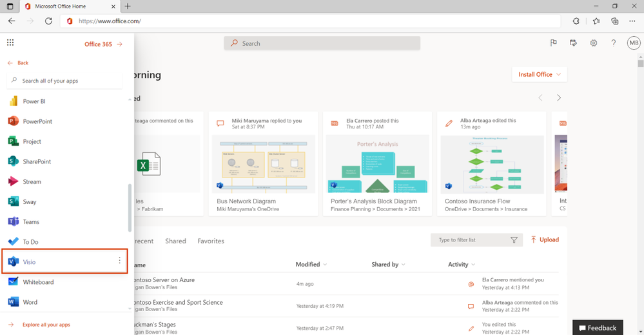This screenshot has height=335, width=644.
Task: Click Search all of your apps field
Action: [x=64, y=81]
